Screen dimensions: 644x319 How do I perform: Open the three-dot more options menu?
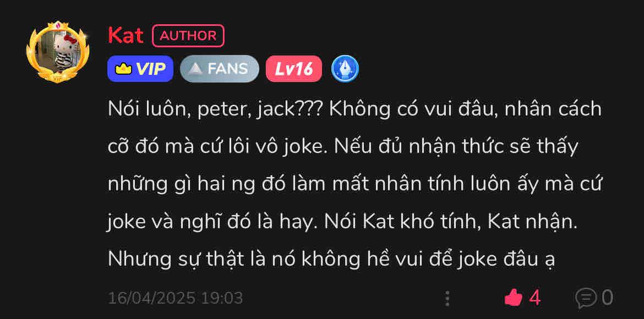click(447, 299)
